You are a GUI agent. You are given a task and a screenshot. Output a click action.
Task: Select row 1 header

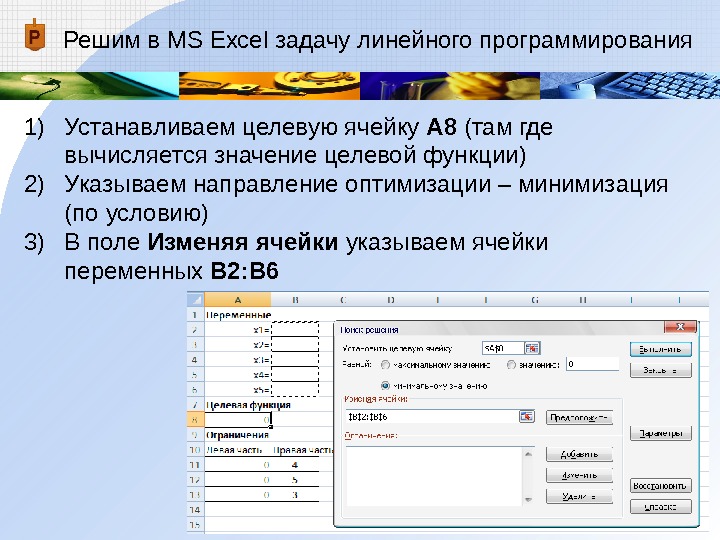point(195,315)
